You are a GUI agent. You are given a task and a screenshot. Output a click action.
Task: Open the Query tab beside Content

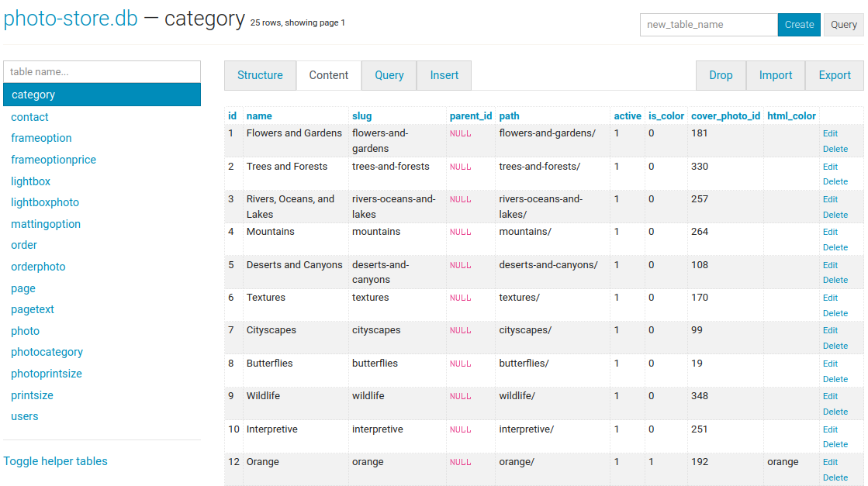389,75
